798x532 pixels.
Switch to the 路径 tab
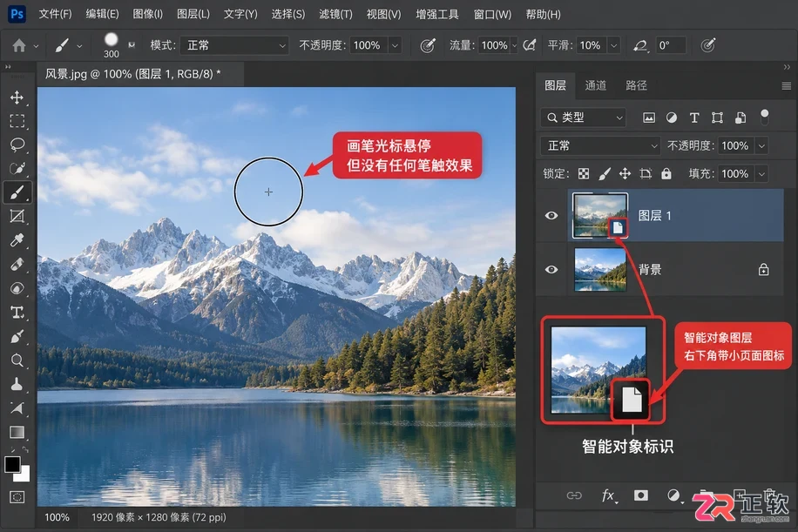tap(636, 85)
